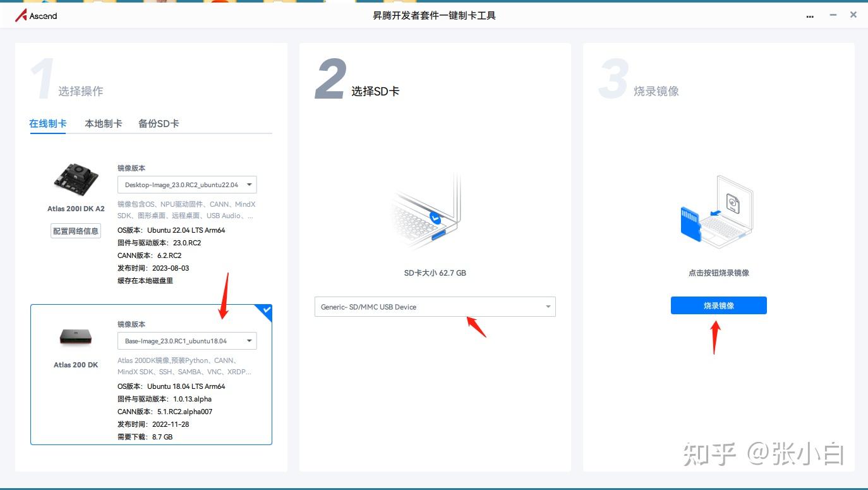Click the 配置网络信息 button
The image size is (868, 490).
click(x=75, y=231)
